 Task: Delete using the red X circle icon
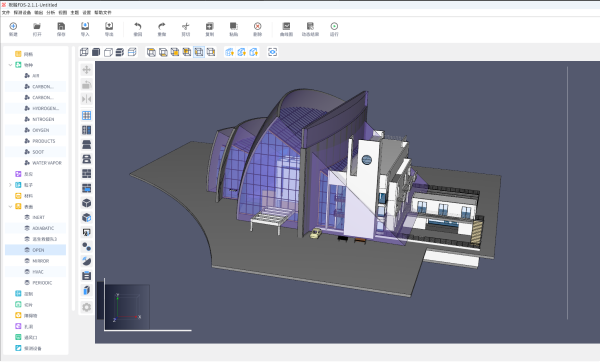click(x=258, y=26)
